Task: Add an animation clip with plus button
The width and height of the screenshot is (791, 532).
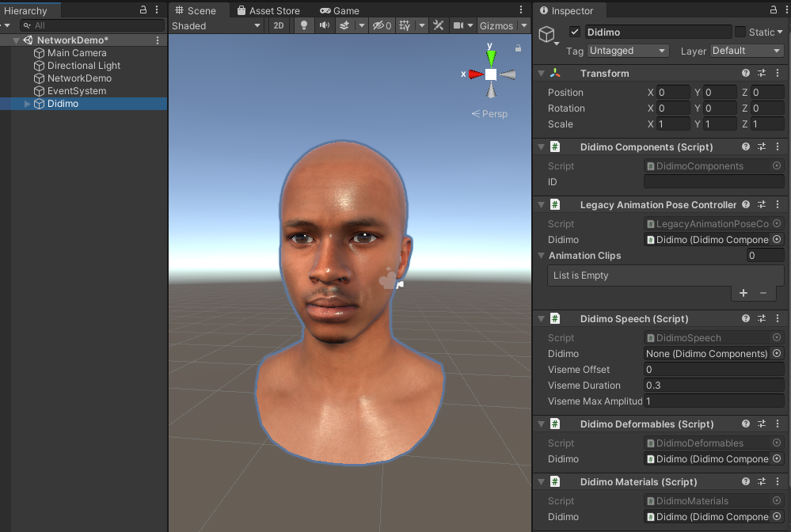Action: (743, 293)
